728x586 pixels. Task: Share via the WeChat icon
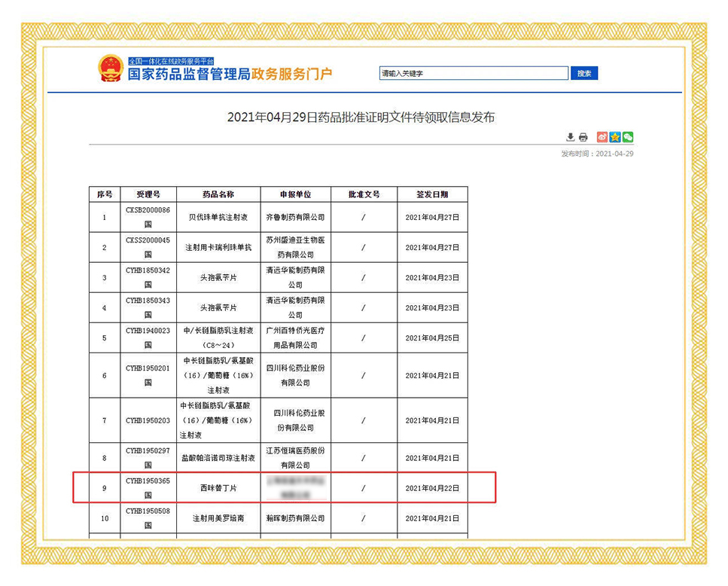tap(628, 137)
